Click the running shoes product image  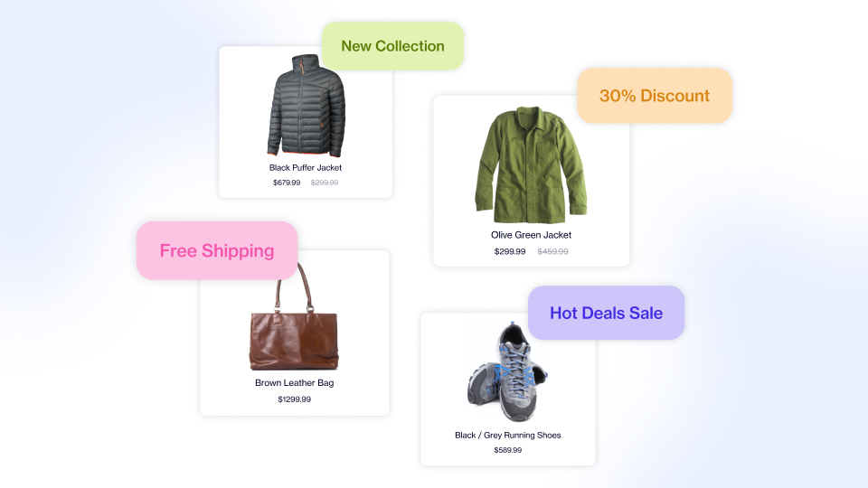pyautogui.click(x=506, y=371)
